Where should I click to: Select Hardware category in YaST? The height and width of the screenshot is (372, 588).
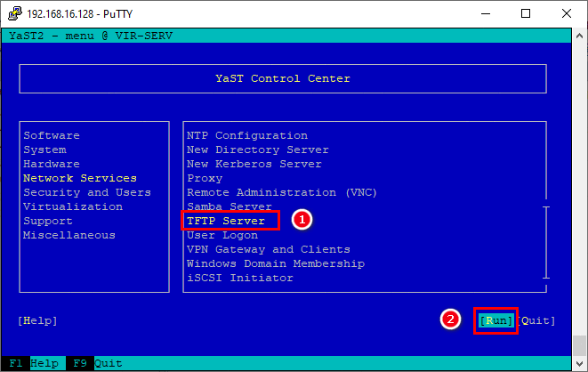52,164
